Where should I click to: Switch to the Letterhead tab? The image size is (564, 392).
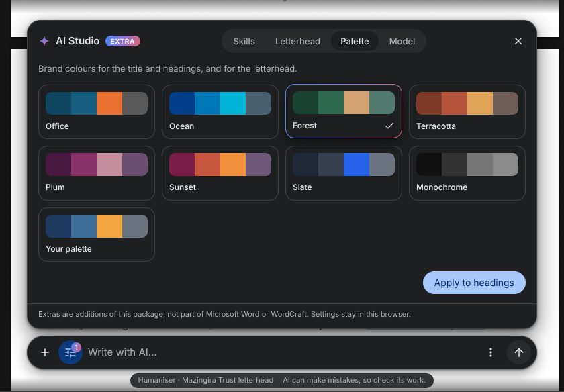pyautogui.click(x=297, y=42)
